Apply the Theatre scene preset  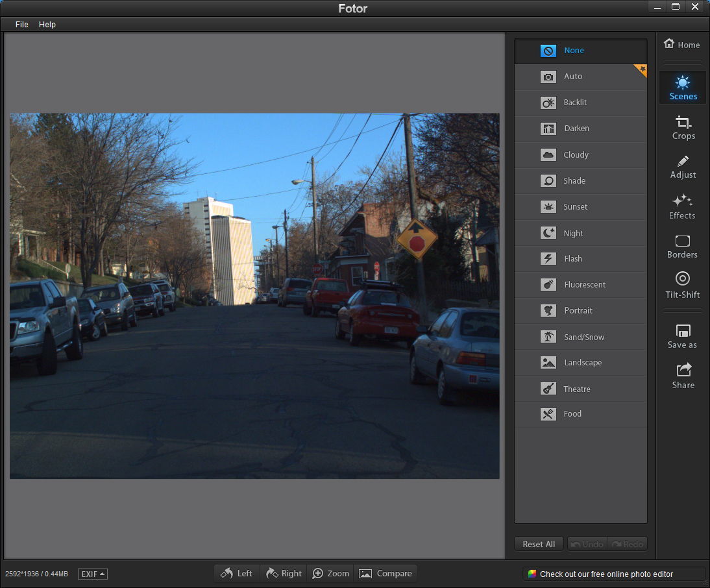tap(580, 389)
